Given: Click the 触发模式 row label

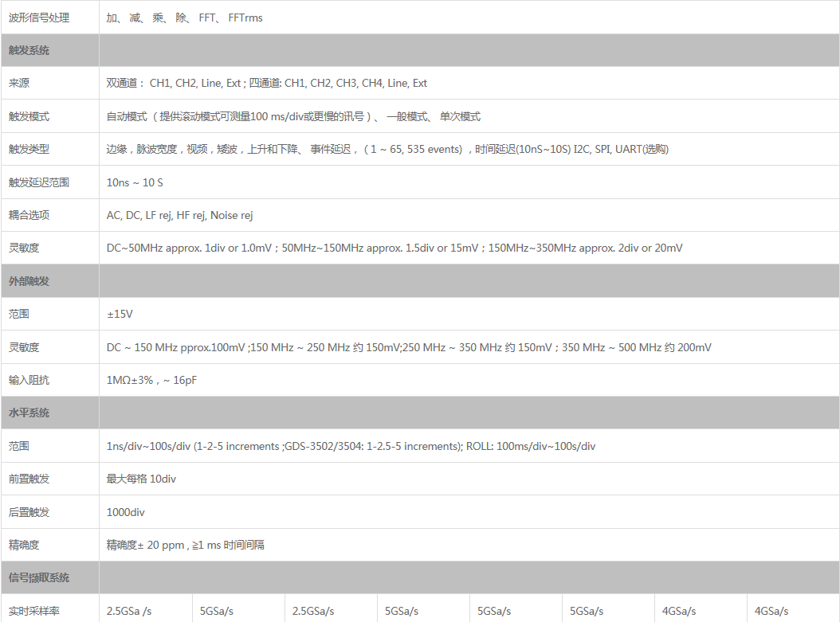Looking at the screenshot, I should [29, 116].
